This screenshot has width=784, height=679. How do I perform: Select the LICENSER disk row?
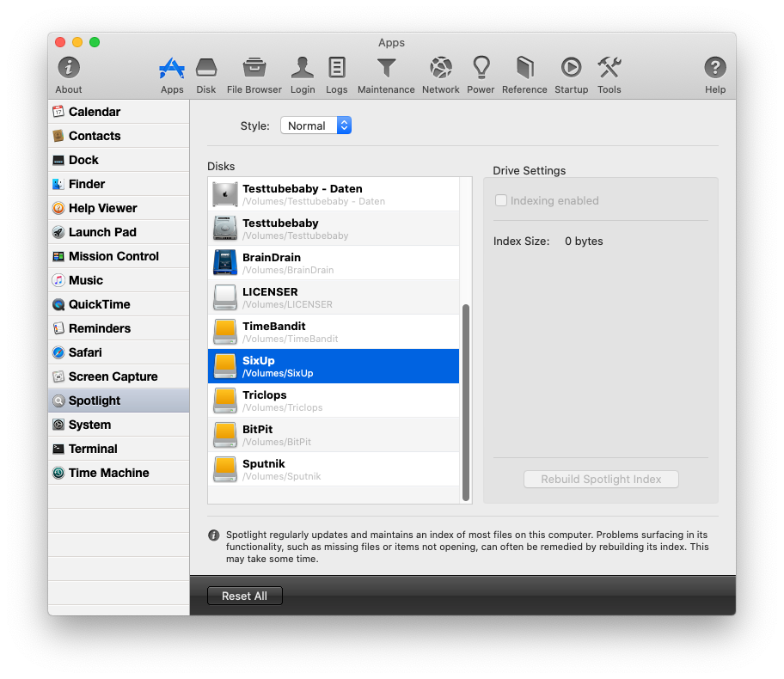(334, 297)
